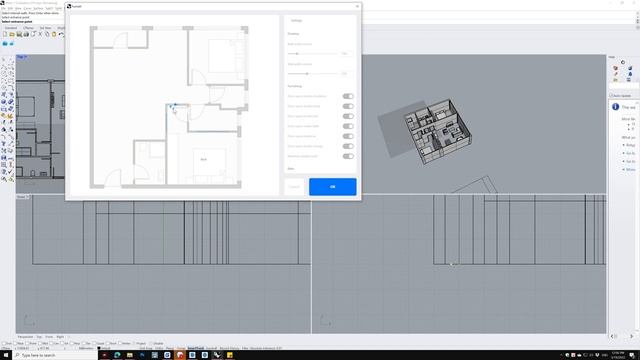Open the Surface menu
The image size is (640, 360).
(x=38, y=8)
